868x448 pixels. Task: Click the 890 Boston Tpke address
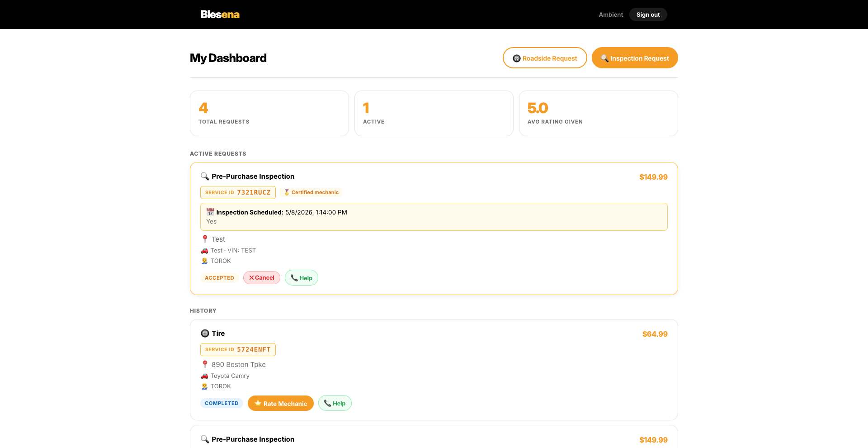[x=238, y=365]
